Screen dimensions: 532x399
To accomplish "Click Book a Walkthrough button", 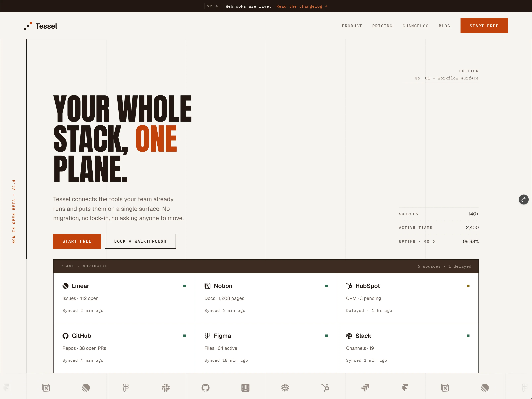I will click(140, 241).
